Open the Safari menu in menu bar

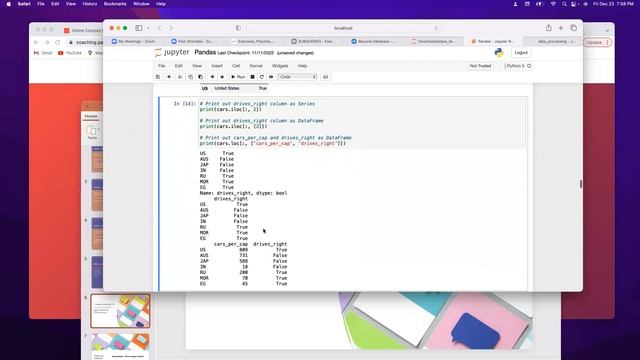point(24,4)
